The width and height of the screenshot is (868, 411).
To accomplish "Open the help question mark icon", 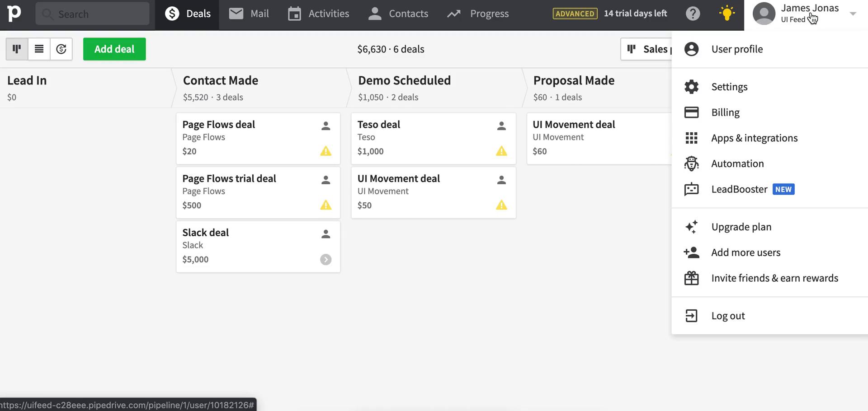I will point(693,14).
